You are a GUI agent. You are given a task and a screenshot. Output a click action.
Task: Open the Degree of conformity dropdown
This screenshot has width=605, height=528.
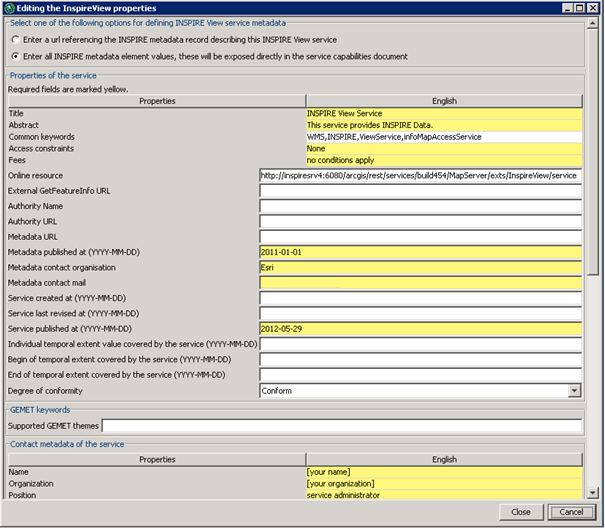(x=574, y=391)
